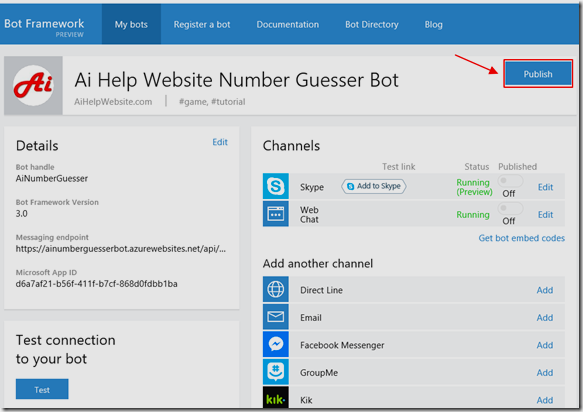Click the Kik channel icon
This screenshot has height=412, width=583.
pyautogui.click(x=276, y=397)
